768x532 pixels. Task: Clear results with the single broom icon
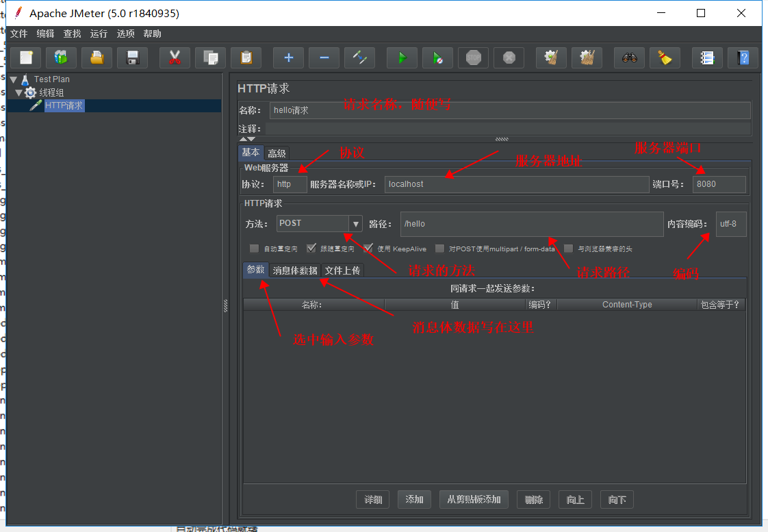(552, 58)
